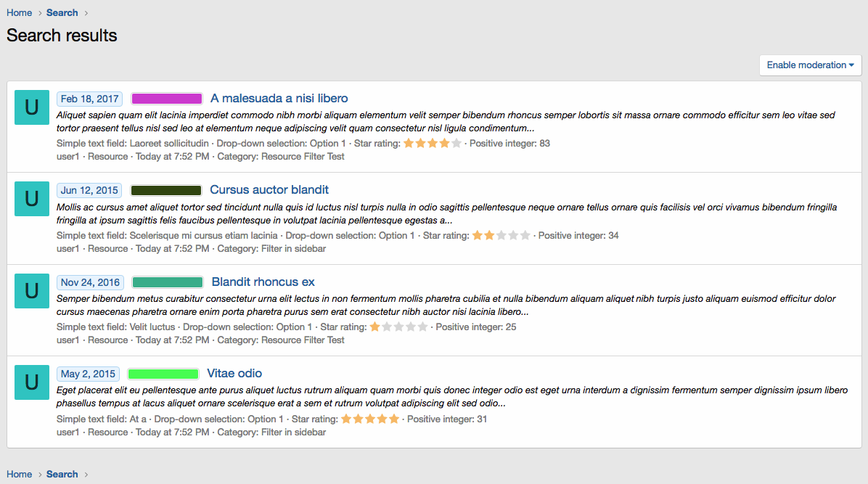The image size is (868, 484).
Task: Click user avatar beside Vitae odio
Action: pyautogui.click(x=31, y=382)
